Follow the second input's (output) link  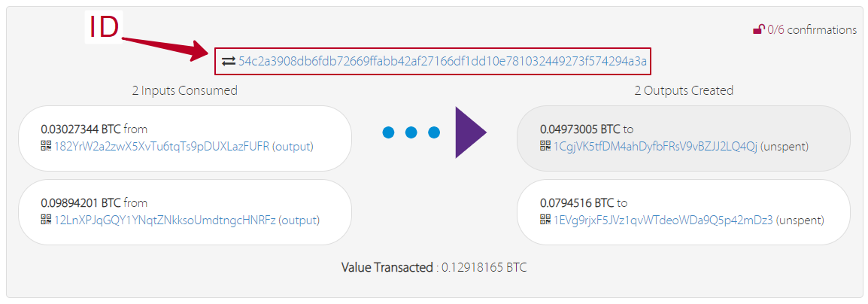tap(299, 220)
